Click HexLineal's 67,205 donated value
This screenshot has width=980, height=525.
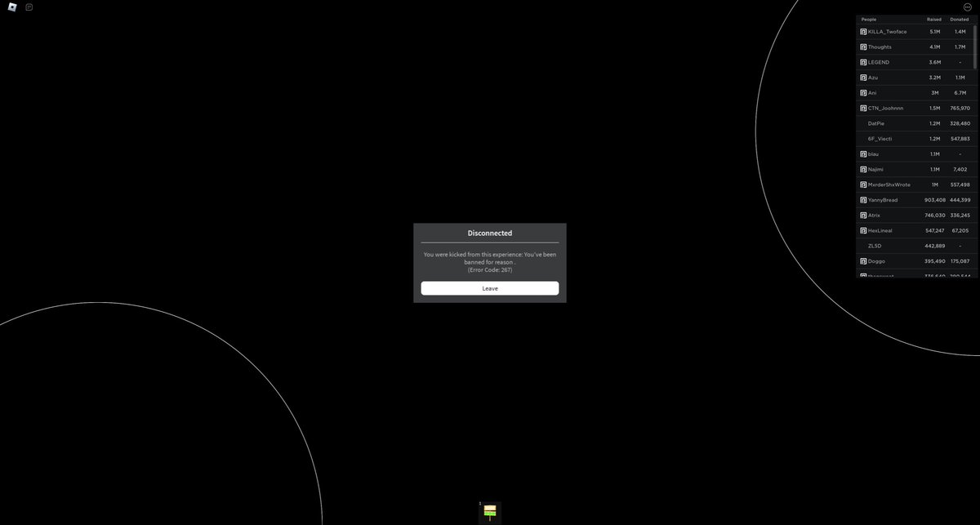coord(960,230)
